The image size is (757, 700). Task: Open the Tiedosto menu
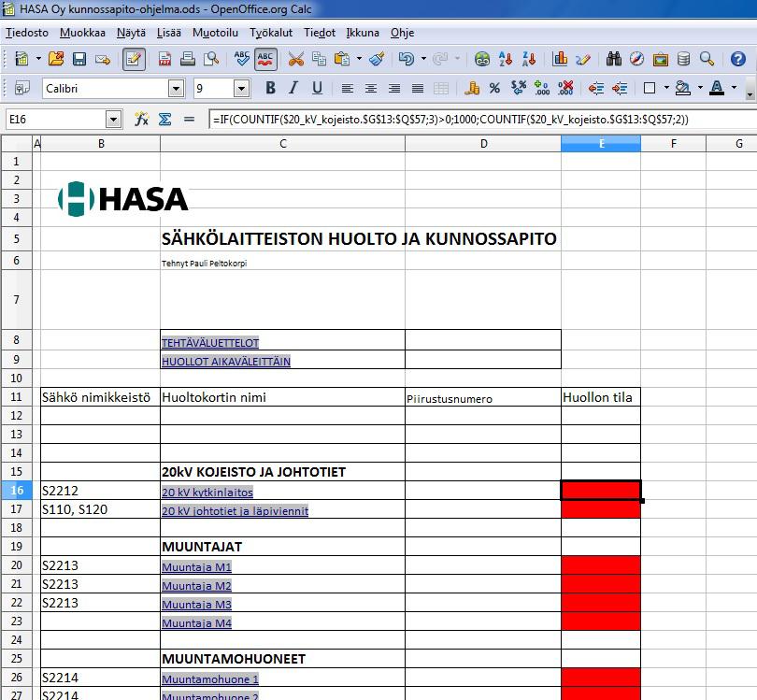click(27, 33)
